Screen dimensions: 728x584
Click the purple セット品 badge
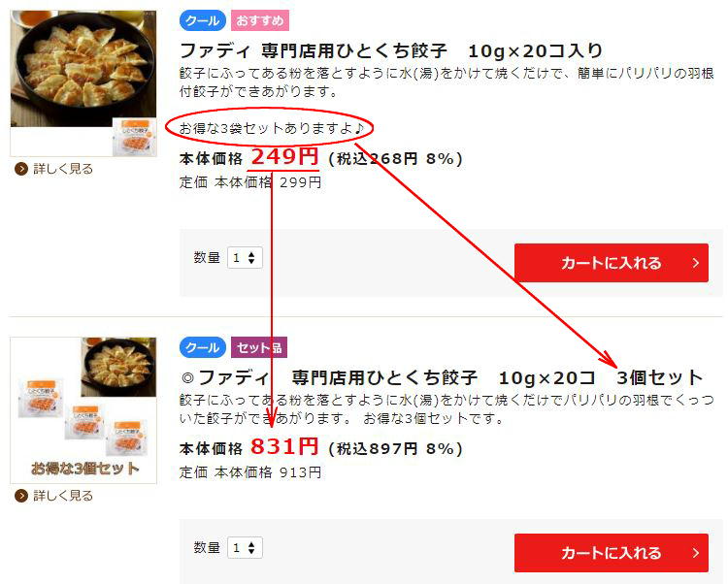[x=259, y=347]
